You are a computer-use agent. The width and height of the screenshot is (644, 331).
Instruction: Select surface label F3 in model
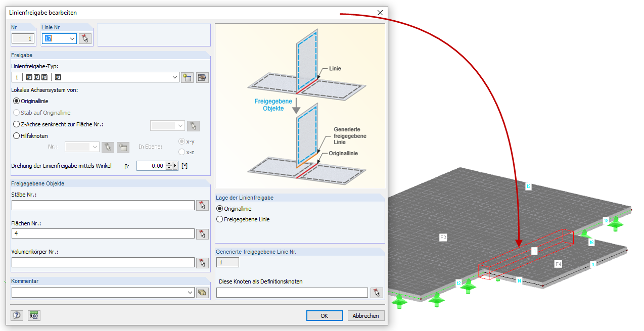point(443,237)
